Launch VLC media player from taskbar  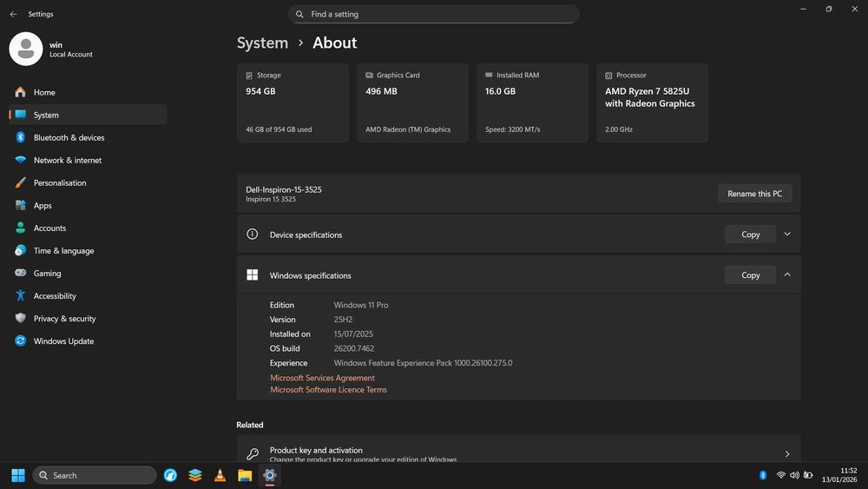pyautogui.click(x=220, y=475)
